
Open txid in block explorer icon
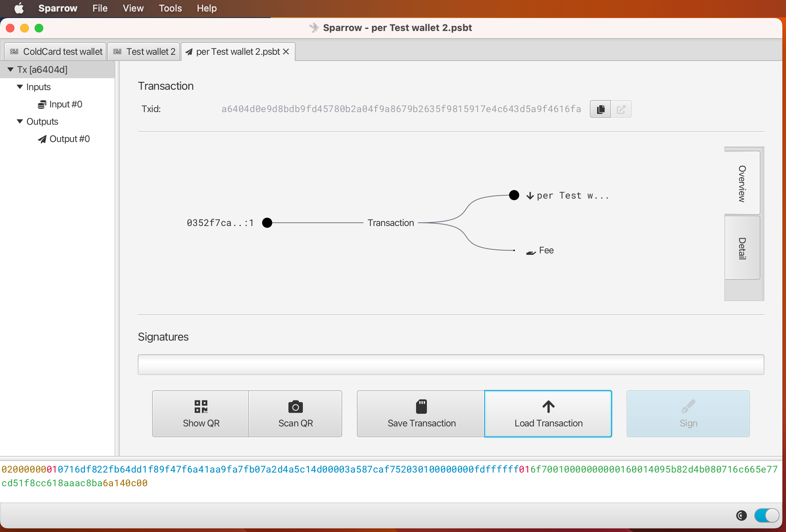[x=621, y=109]
